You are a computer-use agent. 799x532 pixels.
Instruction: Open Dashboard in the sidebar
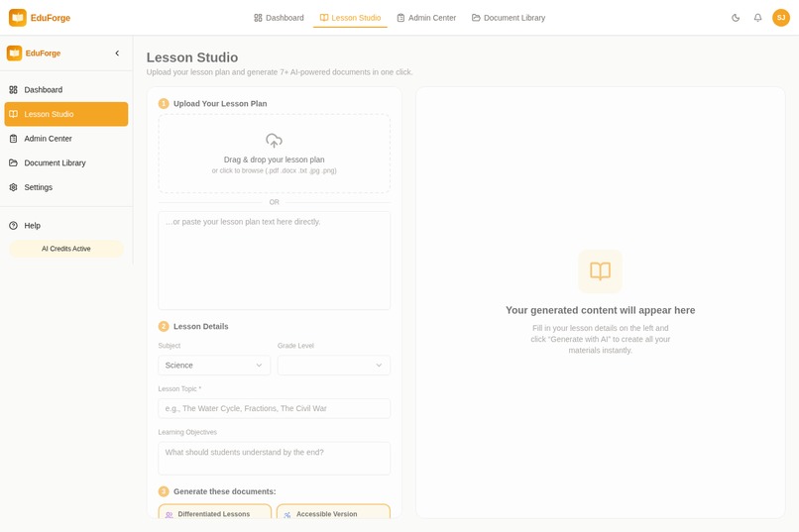coord(66,89)
